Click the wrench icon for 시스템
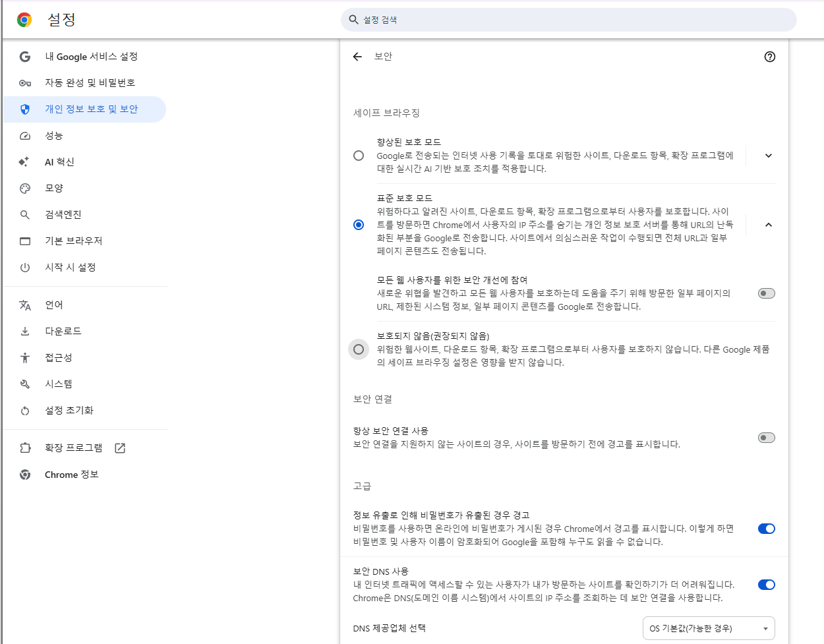Image resolution: width=824 pixels, height=644 pixels. tap(25, 384)
